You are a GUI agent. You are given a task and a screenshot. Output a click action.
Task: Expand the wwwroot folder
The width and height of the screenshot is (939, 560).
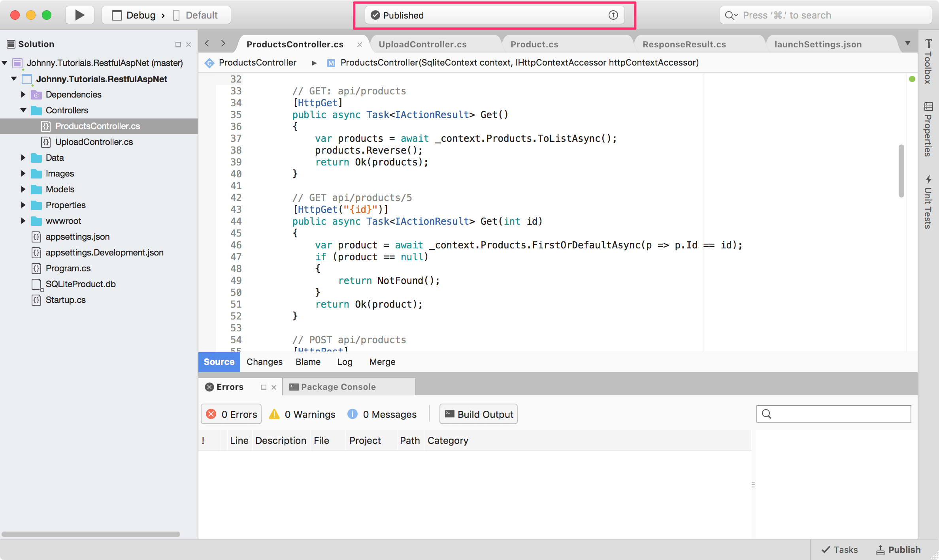pos(23,221)
